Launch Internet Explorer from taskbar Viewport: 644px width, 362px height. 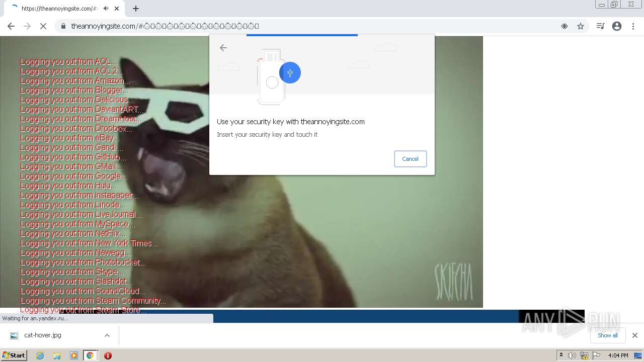point(40,355)
